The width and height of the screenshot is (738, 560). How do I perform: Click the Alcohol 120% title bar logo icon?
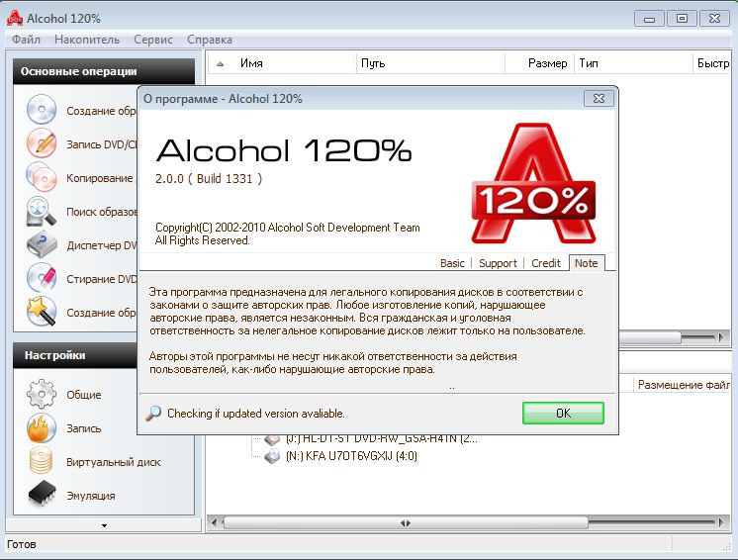click(14, 18)
